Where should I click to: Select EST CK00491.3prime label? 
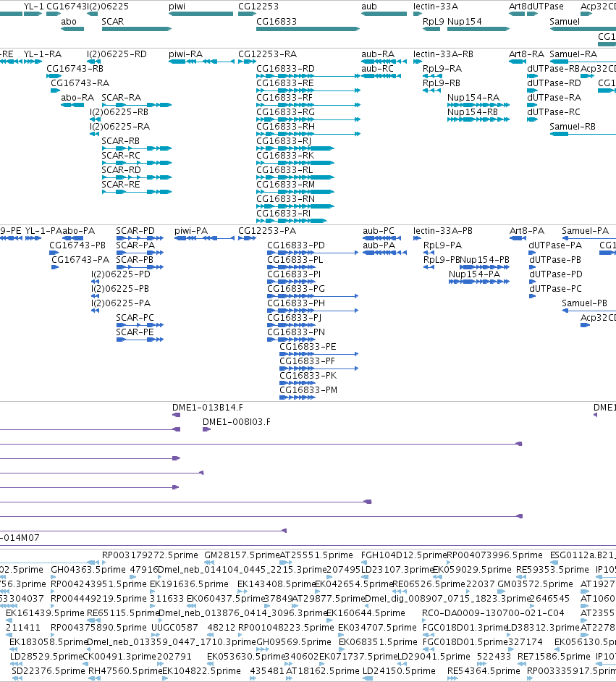[x=119, y=657]
